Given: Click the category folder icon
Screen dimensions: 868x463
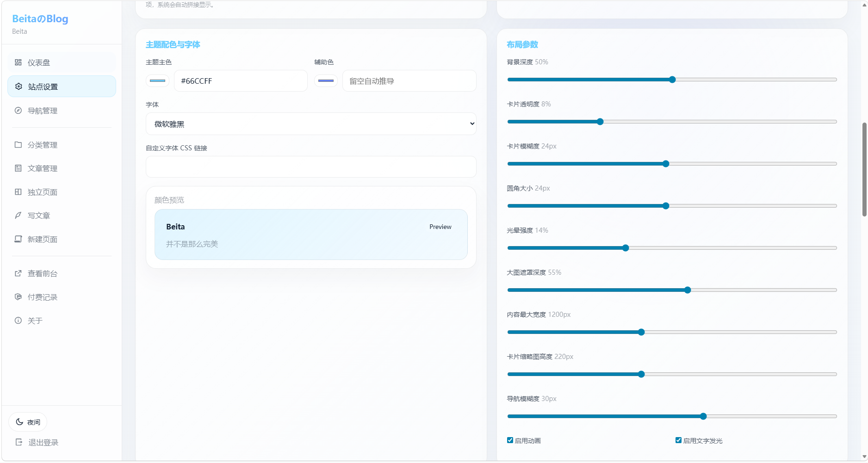Looking at the screenshot, I should [x=18, y=145].
